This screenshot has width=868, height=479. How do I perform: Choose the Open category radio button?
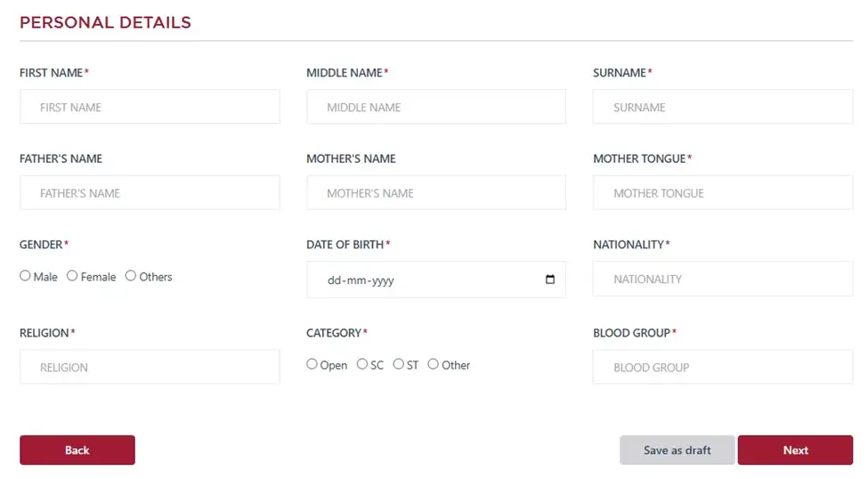(x=312, y=364)
